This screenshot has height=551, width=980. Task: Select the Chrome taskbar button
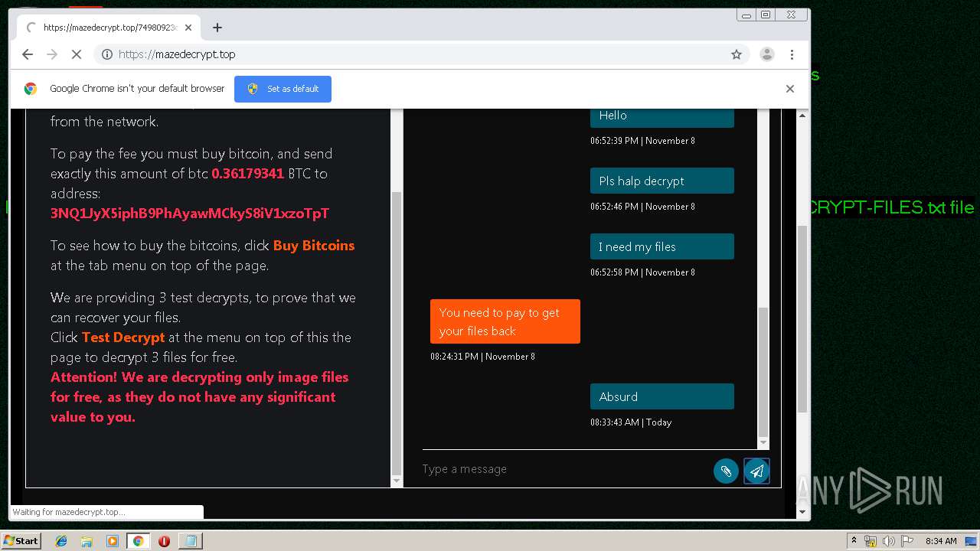tap(138, 541)
